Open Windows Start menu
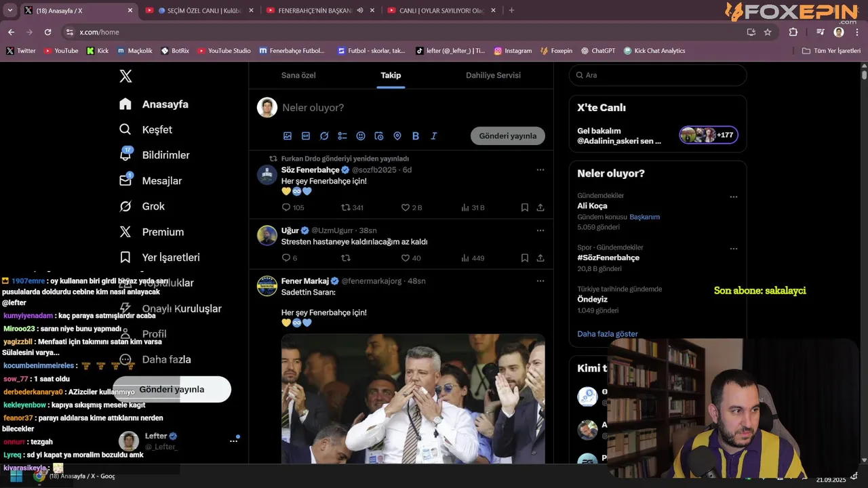Image resolution: width=868 pixels, height=488 pixels. [x=16, y=476]
